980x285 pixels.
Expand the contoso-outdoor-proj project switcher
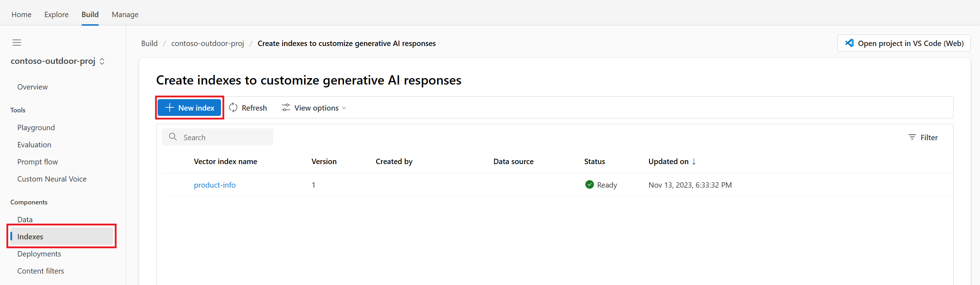pyautogui.click(x=102, y=61)
